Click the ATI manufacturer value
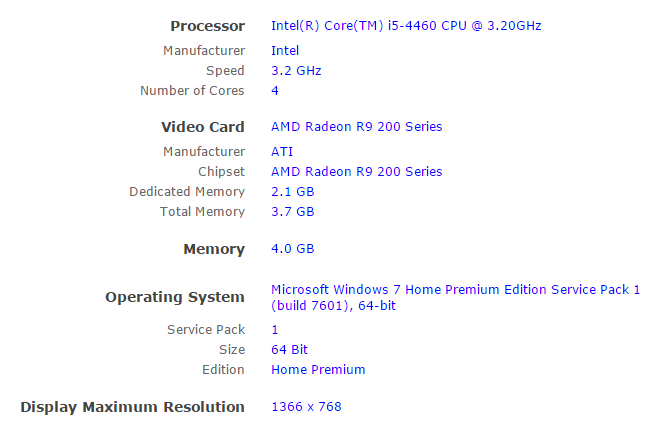This screenshot has height=429, width=652. [282, 152]
